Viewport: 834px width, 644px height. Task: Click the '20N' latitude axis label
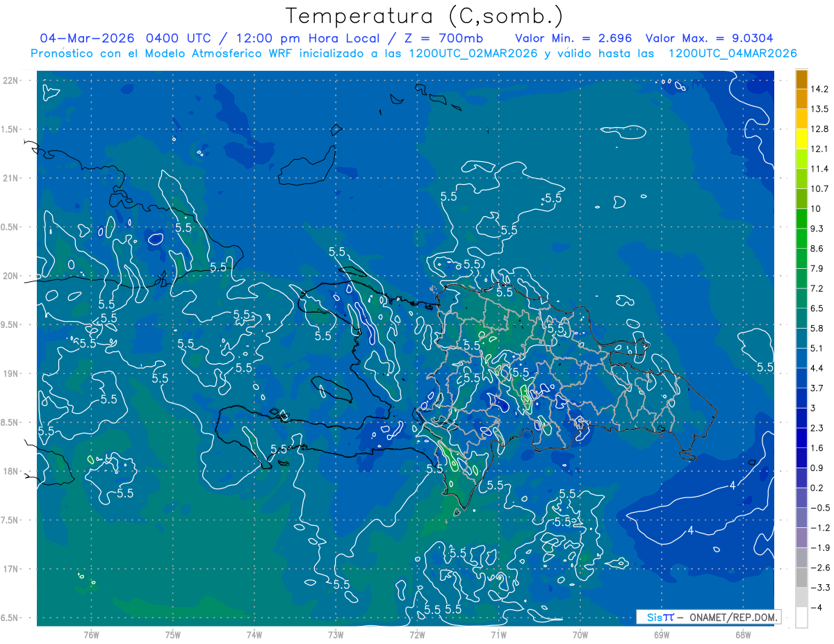point(12,276)
